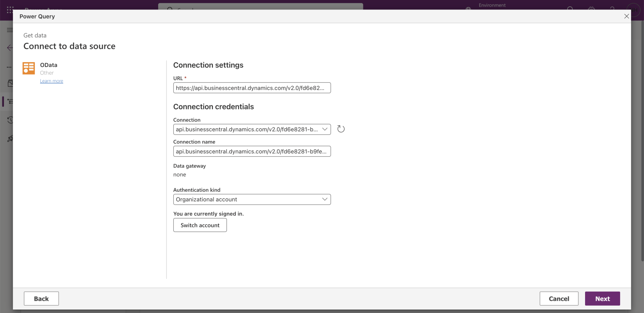644x313 pixels.
Task: Click the Data gateway 'none' value
Action: [180, 175]
